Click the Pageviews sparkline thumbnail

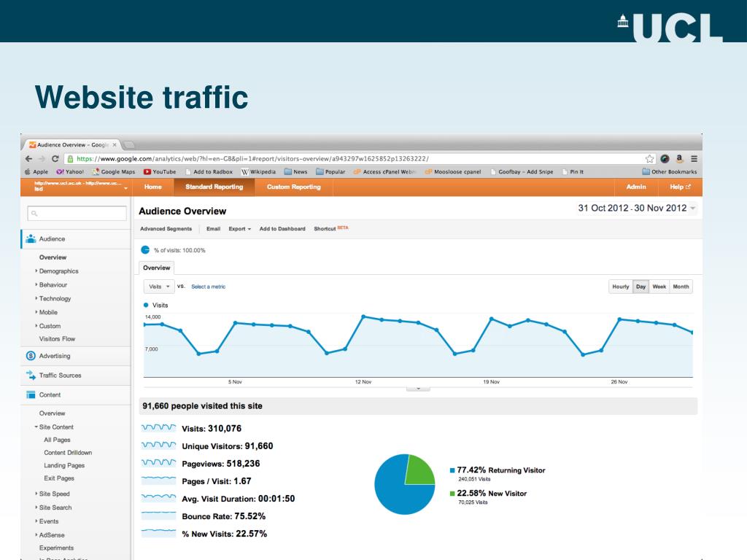158,463
